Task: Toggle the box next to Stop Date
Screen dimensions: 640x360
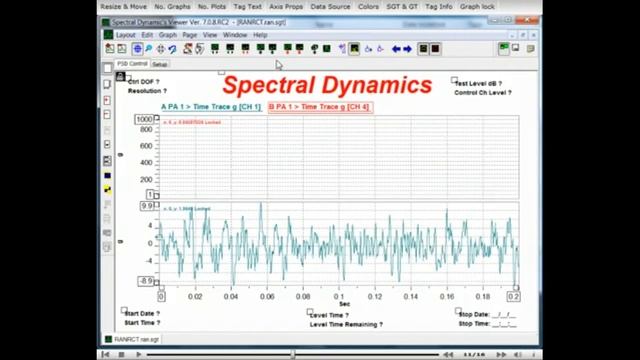Action: (x=458, y=311)
